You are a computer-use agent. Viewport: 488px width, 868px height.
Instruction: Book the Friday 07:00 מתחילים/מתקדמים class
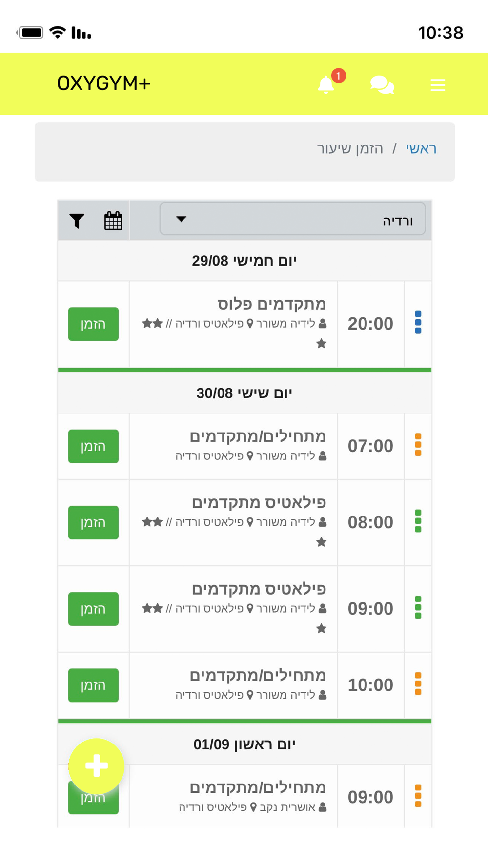click(x=93, y=446)
